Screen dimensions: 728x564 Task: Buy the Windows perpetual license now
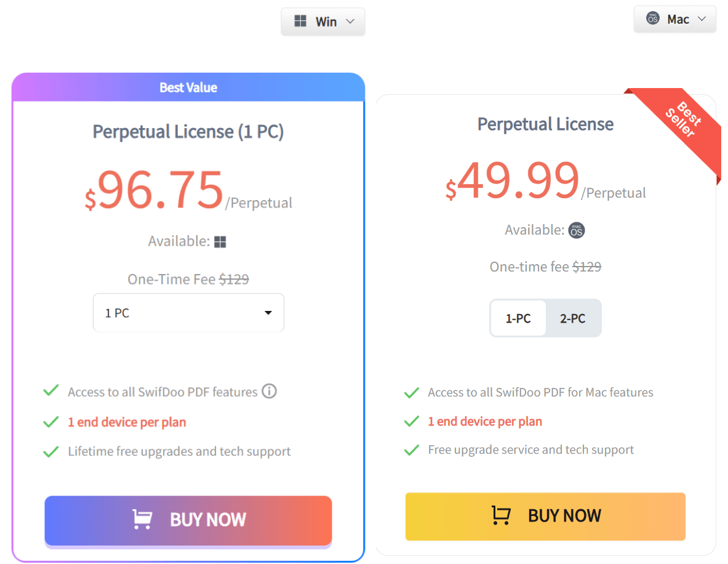pos(188,520)
